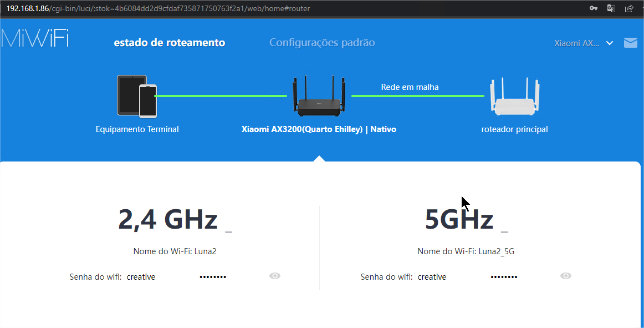Image resolution: width=644 pixels, height=328 pixels.
Task: Open the translate page icon in address bar
Action: [611, 8]
